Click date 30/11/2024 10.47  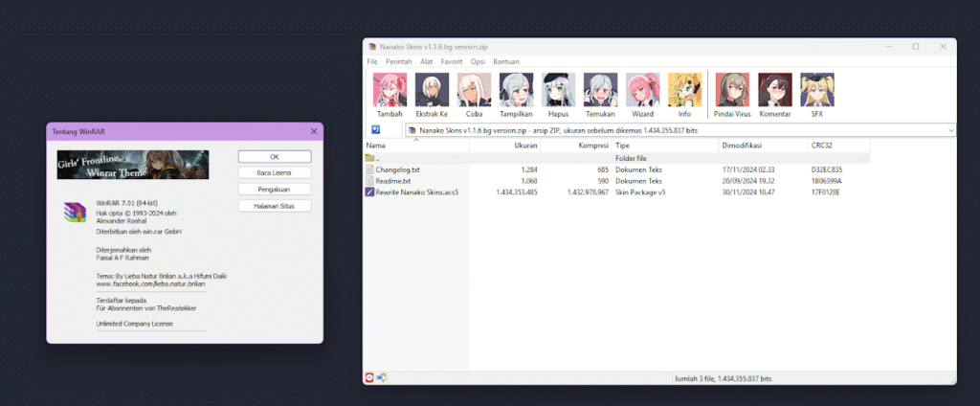(749, 192)
